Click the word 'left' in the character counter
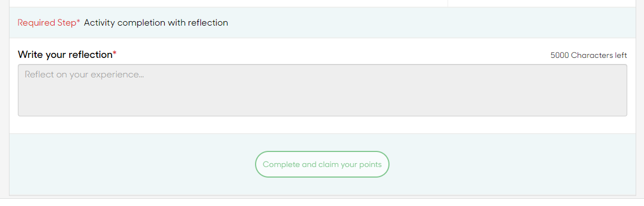Screen dimensions: 644x206 click(622, 55)
